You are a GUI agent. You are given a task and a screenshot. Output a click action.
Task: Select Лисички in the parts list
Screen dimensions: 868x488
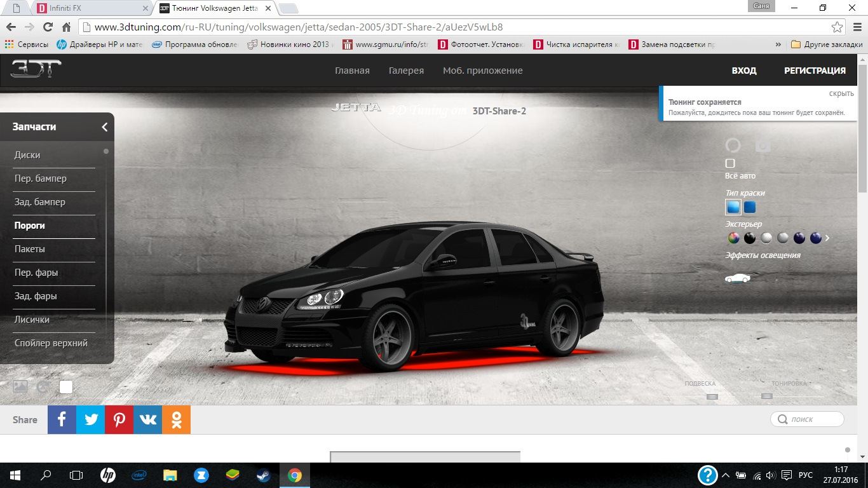32,320
